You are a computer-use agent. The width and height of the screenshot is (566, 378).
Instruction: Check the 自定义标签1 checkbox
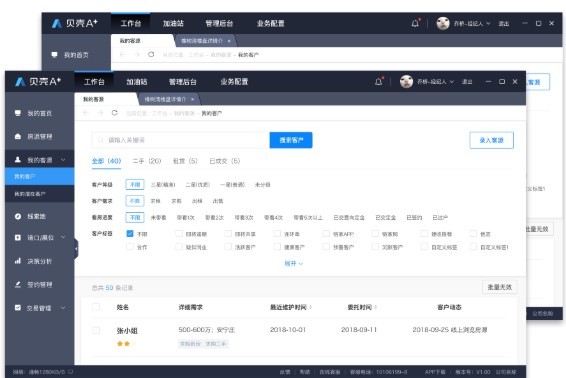pyautogui.click(x=473, y=247)
